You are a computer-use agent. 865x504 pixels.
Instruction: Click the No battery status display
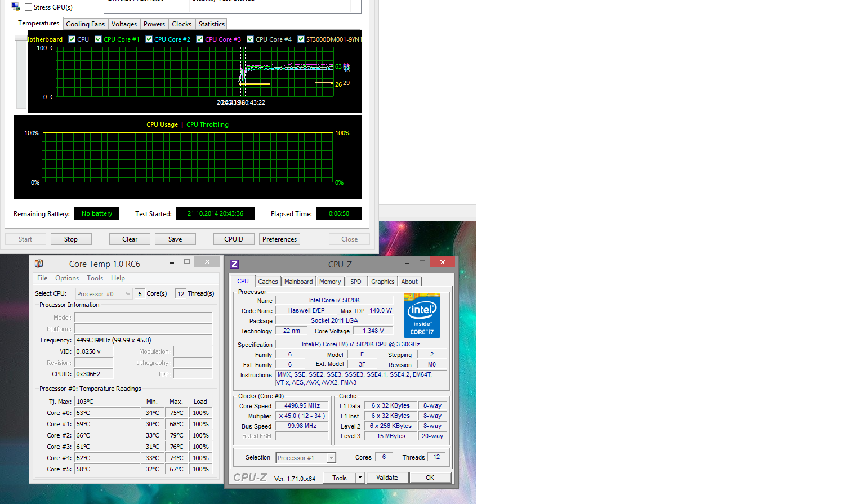[97, 213]
